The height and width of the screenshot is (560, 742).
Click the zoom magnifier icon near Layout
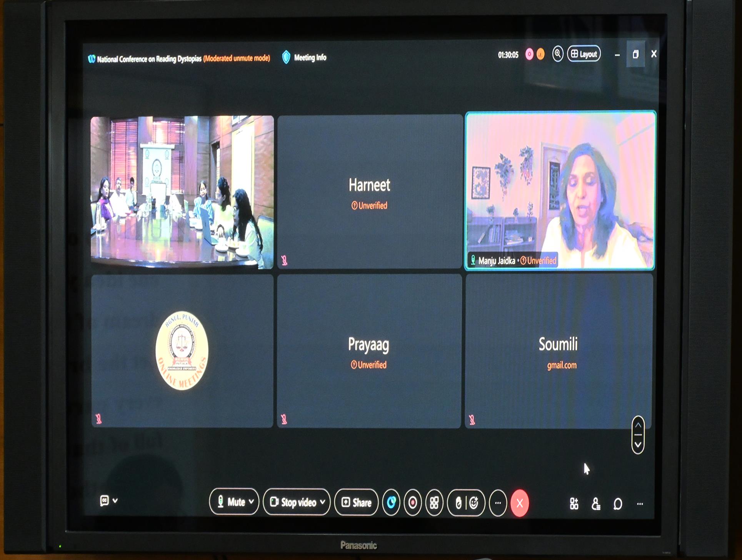tap(558, 54)
